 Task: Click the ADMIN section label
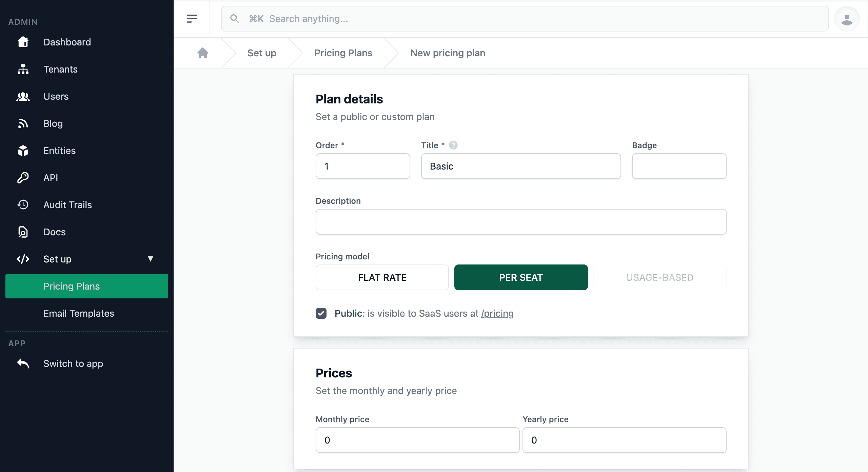23,22
